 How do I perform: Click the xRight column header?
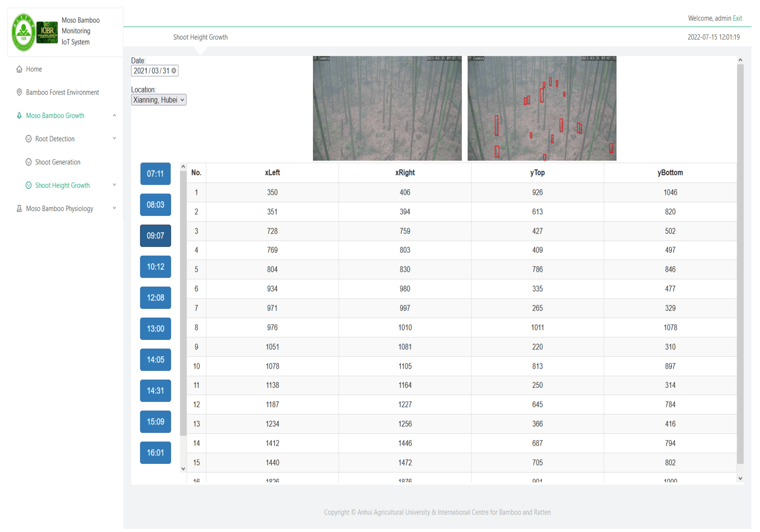tap(405, 172)
